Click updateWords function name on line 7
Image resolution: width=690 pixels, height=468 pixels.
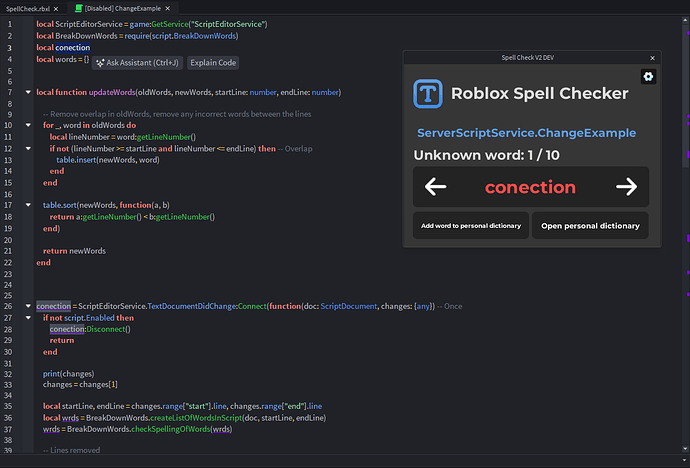tap(112, 92)
